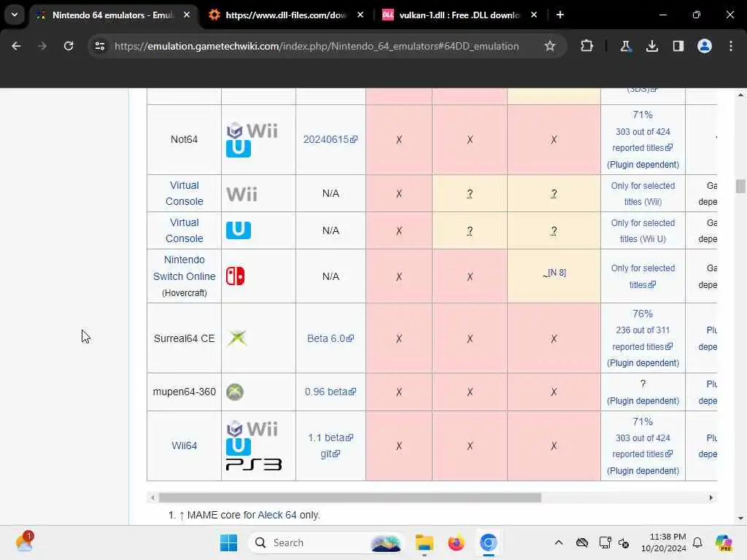
Task: Click the table horizontal scrollbar thumb
Action: (x=349, y=497)
